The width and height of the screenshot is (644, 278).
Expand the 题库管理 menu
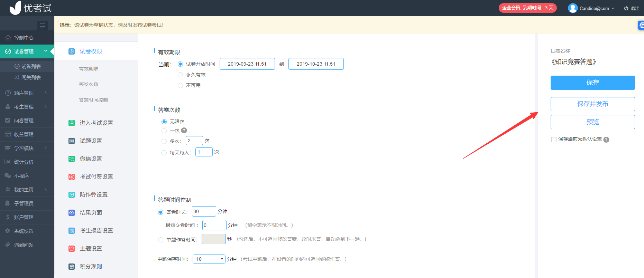pos(27,93)
